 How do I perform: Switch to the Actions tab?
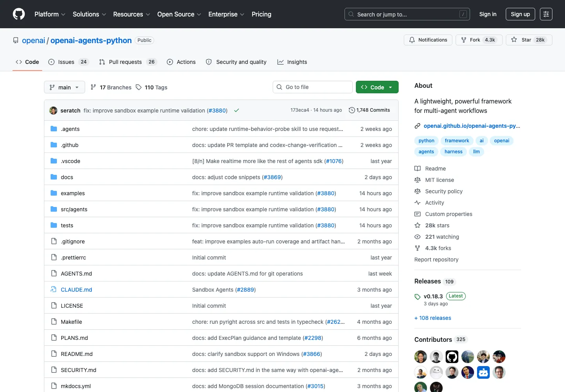[181, 62]
